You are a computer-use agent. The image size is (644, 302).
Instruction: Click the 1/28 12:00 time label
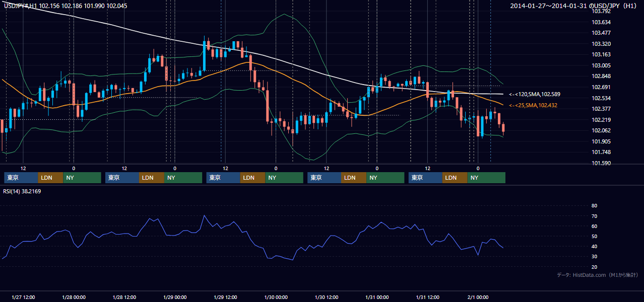pos(124,297)
